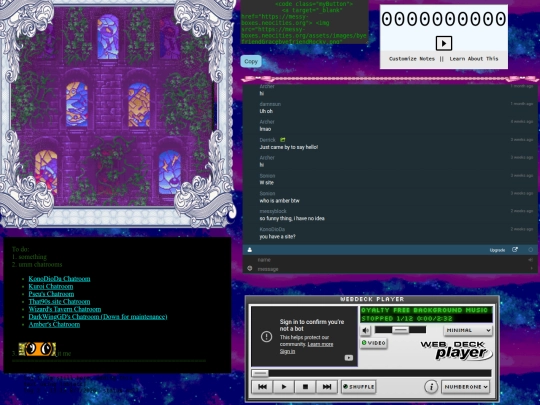Click the STOPPED 1/12 status line
Viewport: 540px width, 405px height.
[407, 319]
